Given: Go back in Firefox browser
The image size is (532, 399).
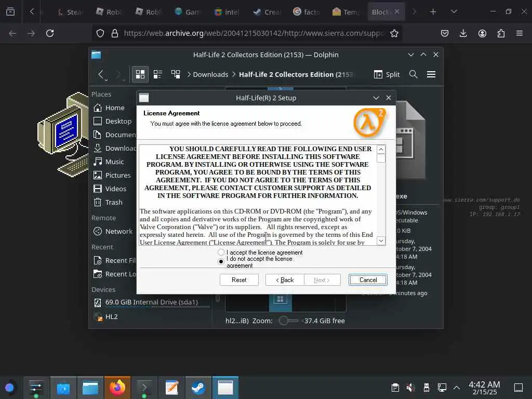Looking at the screenshot, I should [12, 33].
